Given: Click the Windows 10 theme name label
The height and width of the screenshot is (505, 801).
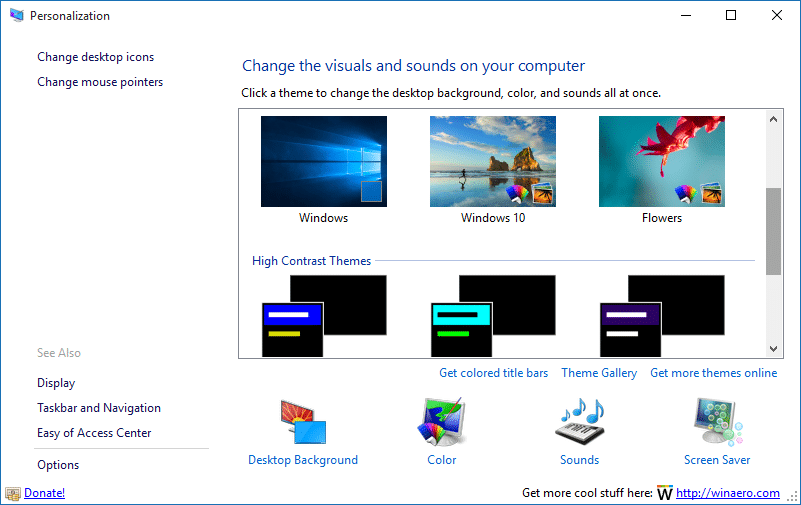Looking at the screenshot, I should pyautogui.click(x=493, y=218).
